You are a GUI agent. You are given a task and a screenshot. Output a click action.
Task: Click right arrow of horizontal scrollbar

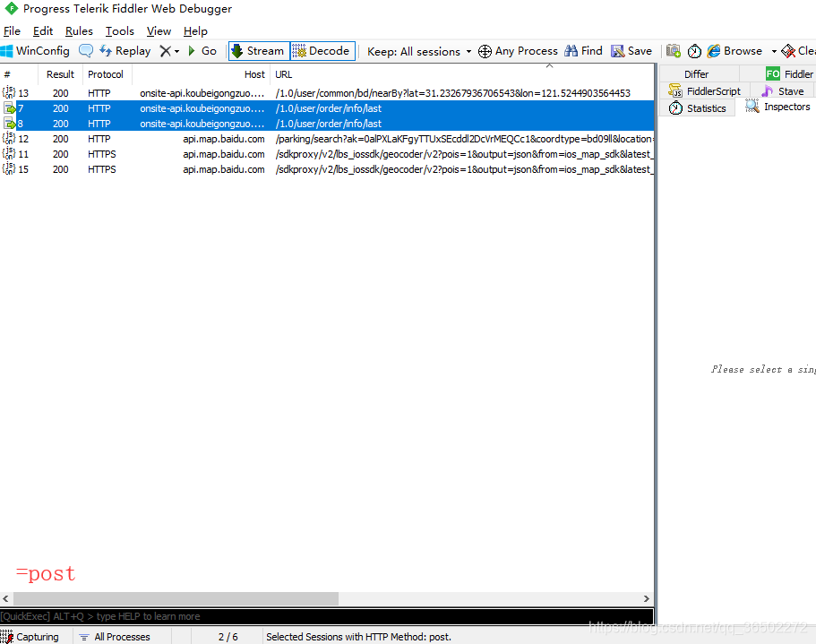(647, 598)
